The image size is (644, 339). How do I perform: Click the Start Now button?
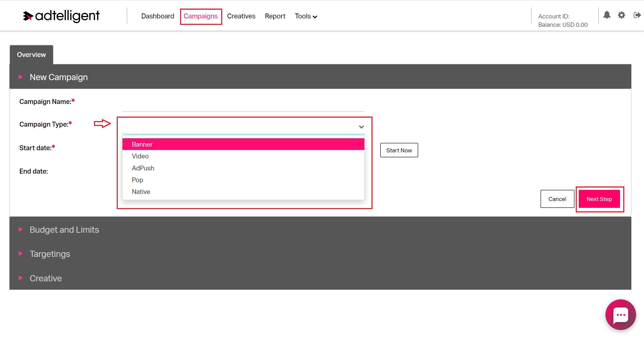tap(399, 150)
